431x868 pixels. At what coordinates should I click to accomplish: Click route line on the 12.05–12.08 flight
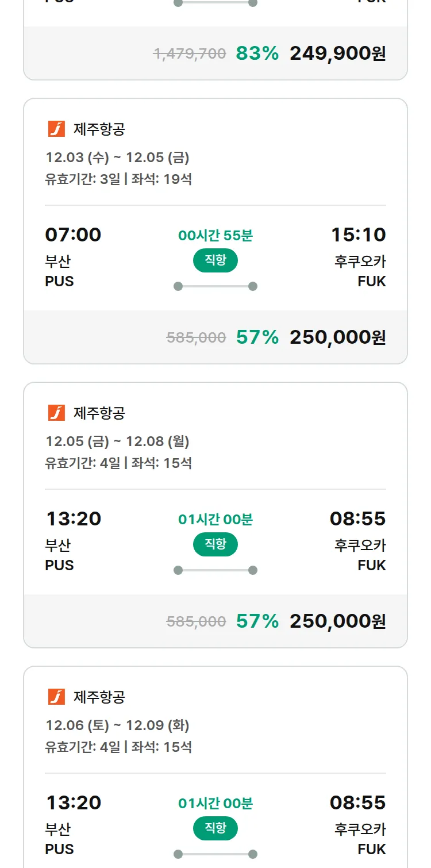(215, 570)
